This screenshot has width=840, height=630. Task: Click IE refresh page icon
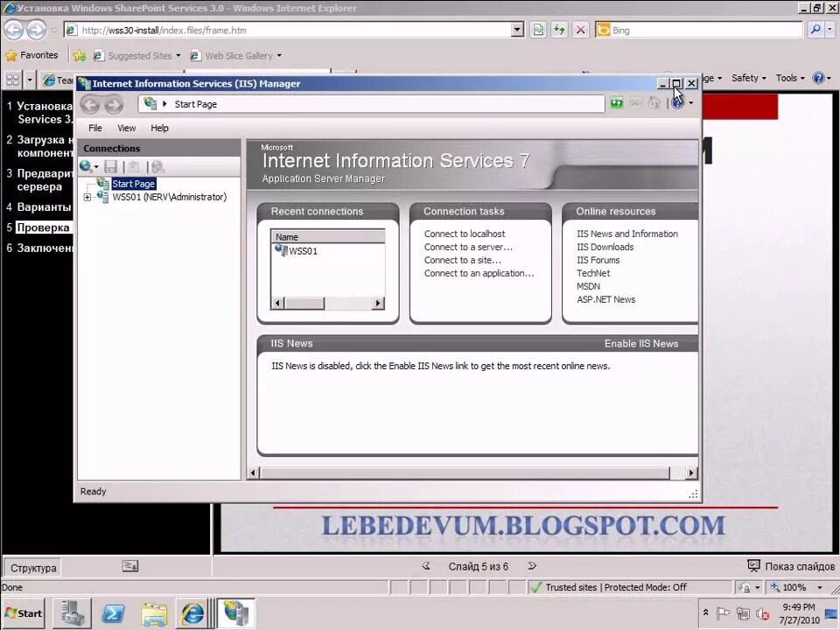[559, 30]
